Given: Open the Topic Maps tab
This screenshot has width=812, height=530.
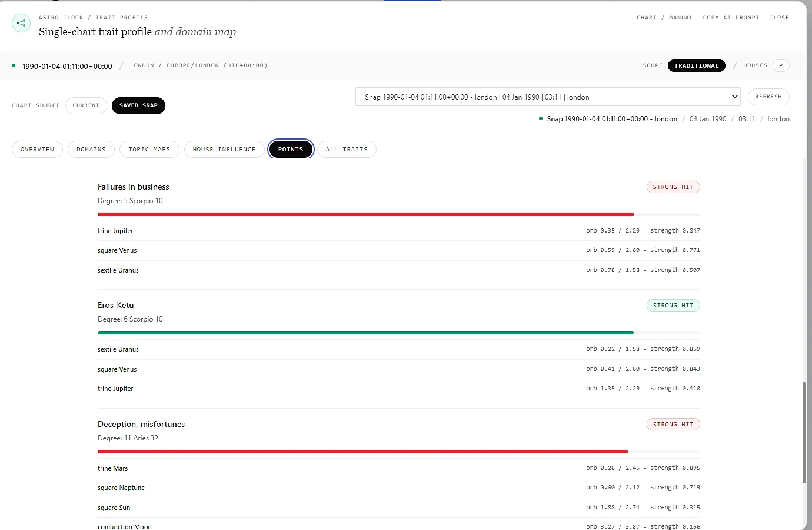Looking at the screenshot, I should 149,150.
